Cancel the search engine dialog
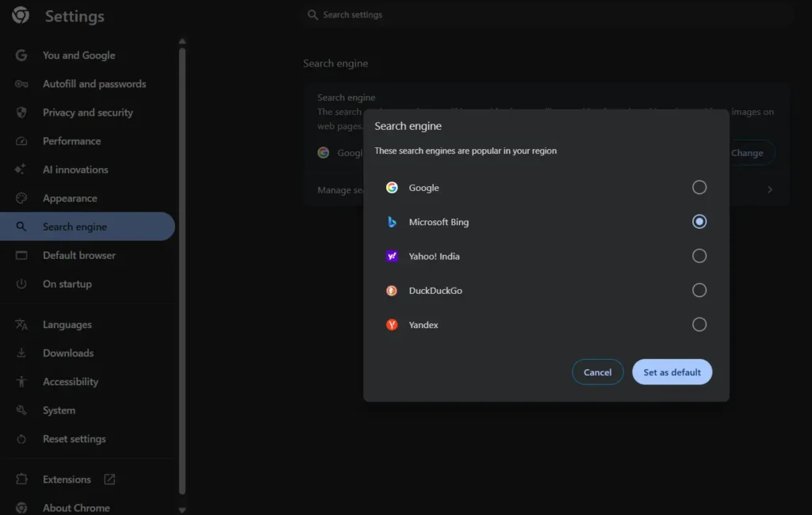This screenshot has width=812, height=515. (x=598, y=372)
